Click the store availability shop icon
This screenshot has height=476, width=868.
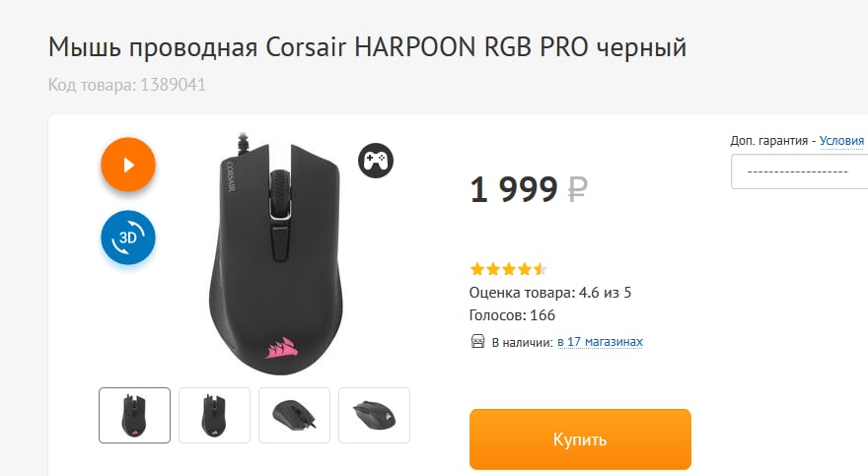[x=477, y=341]
